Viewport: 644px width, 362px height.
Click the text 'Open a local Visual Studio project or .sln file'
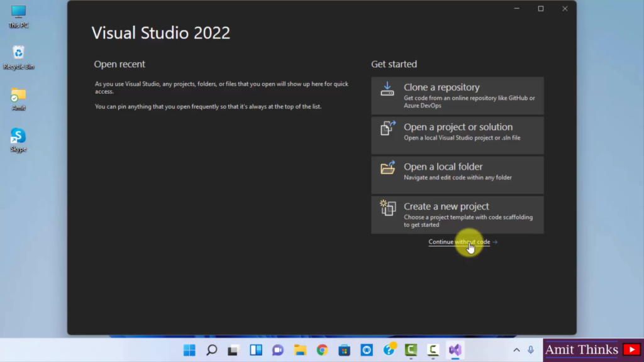coord(462,138)
